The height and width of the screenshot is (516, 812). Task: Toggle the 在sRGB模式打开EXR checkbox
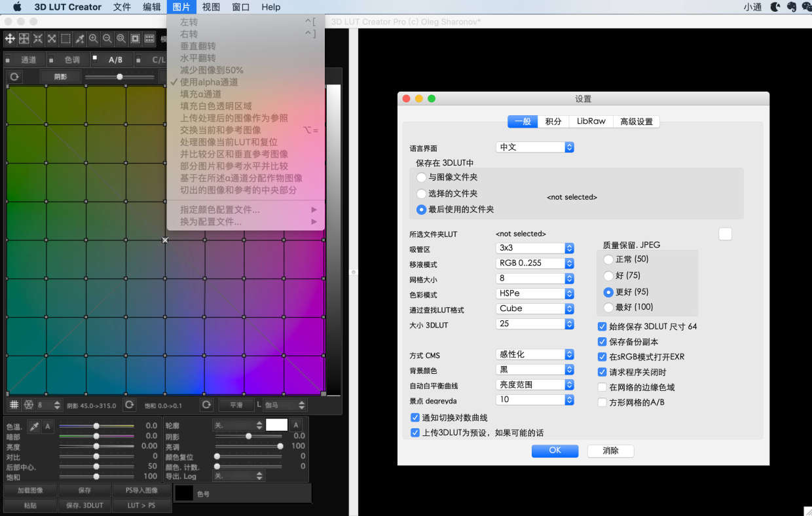602,357
